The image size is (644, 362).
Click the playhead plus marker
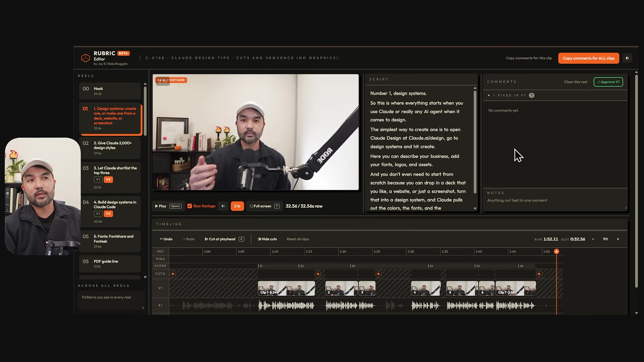[x=556, y=251]
